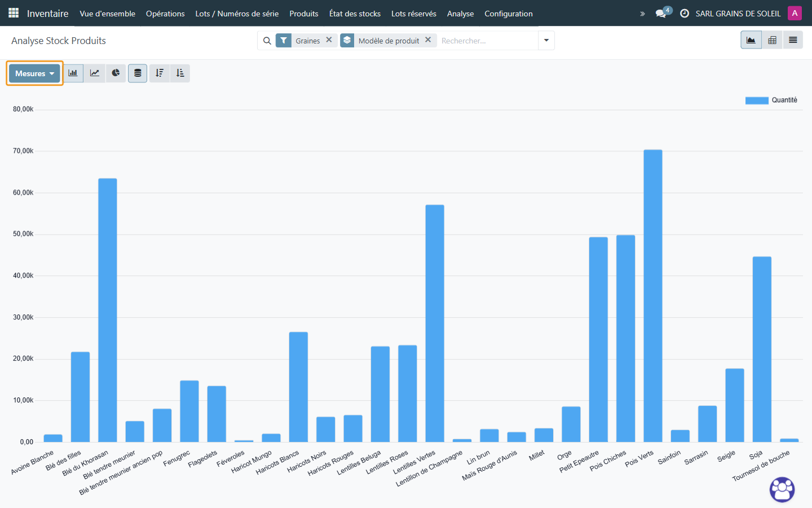This screenshot has width=812, height=508.
Task: Click the Soja bar
Action: [762, 349]
